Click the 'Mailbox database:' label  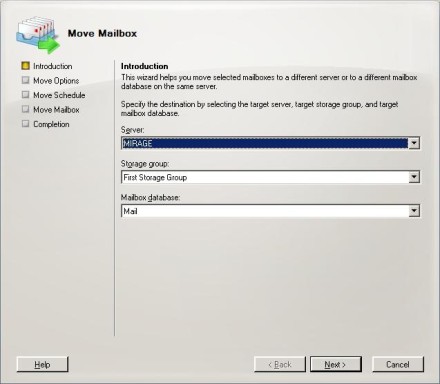(x=150, y=197)
